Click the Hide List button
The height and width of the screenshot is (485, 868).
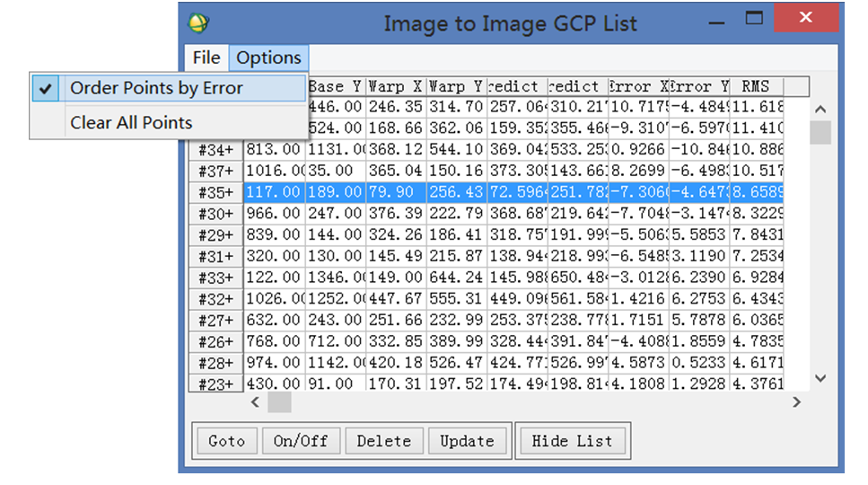click(x=573, y=441)
